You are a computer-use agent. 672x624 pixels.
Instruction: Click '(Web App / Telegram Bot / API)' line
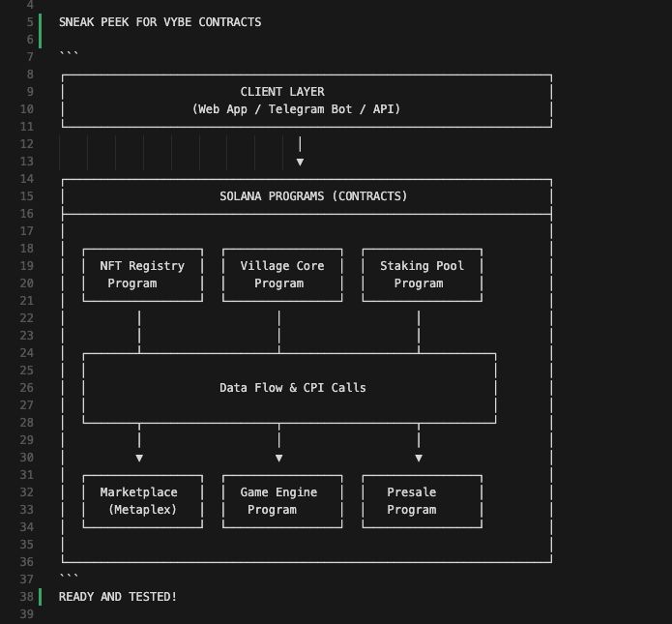[x=296, y=109]
